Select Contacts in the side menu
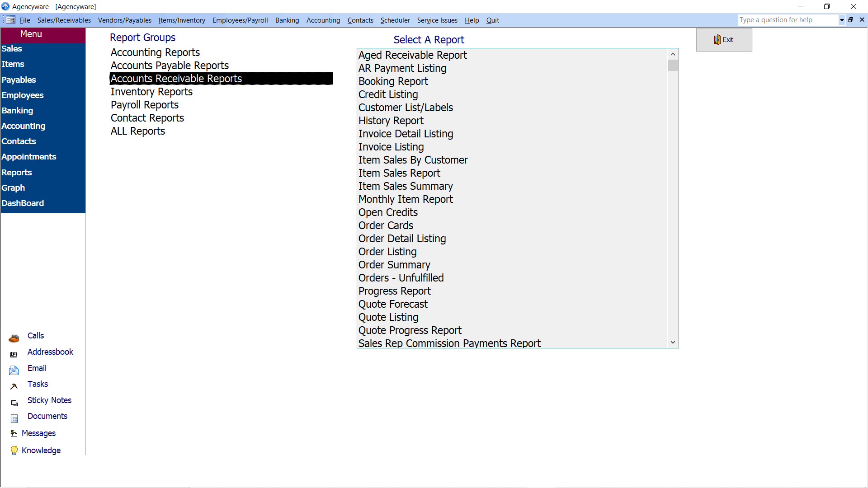 pyautogui.click(x=19, y=141)
